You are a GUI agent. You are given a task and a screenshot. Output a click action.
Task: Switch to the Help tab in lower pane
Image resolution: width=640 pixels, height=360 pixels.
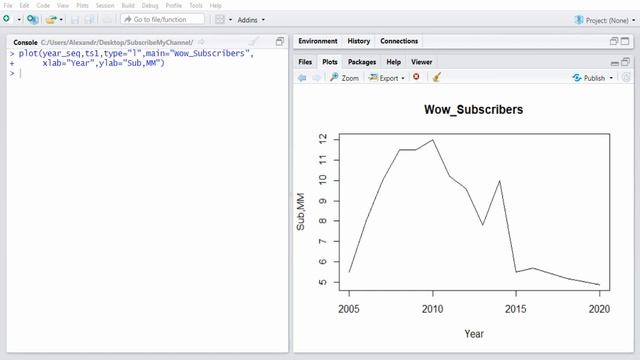(x=393, y=62)
